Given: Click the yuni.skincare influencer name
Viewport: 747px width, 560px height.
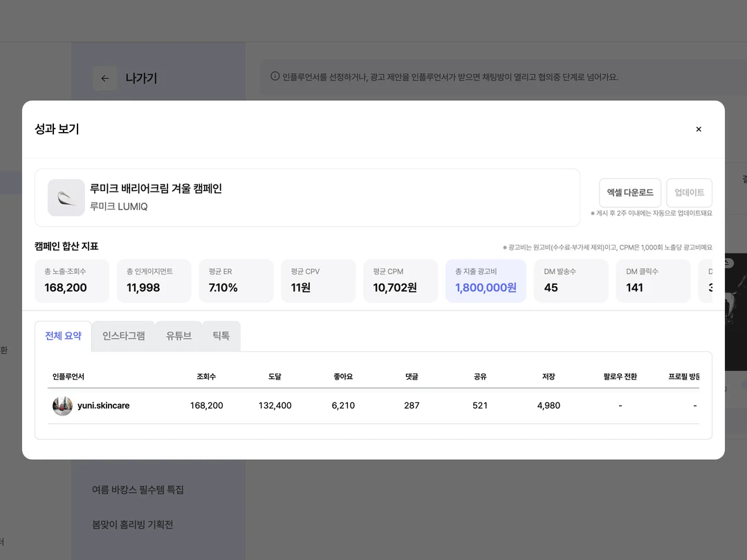Looking at the screenshot, I should [x=103, y=406].
